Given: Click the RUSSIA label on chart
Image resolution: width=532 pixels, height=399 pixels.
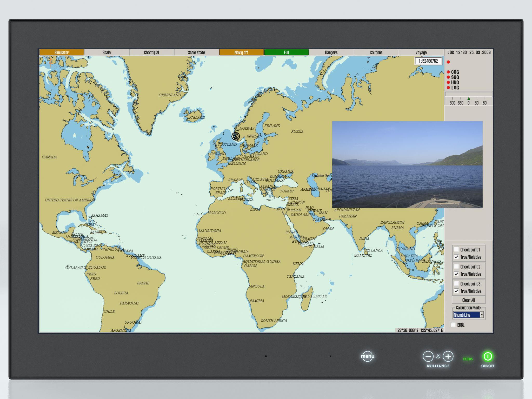Looking at the screenshot, I should tap(297, 131).
